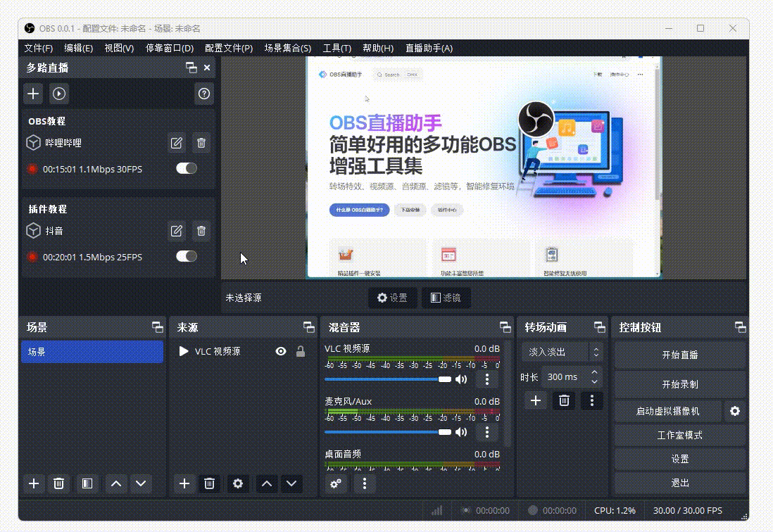773x532 pixels.
Task: Open the help question-mark icon in 多路直播 panel
Action: click(x=203, y=94)
